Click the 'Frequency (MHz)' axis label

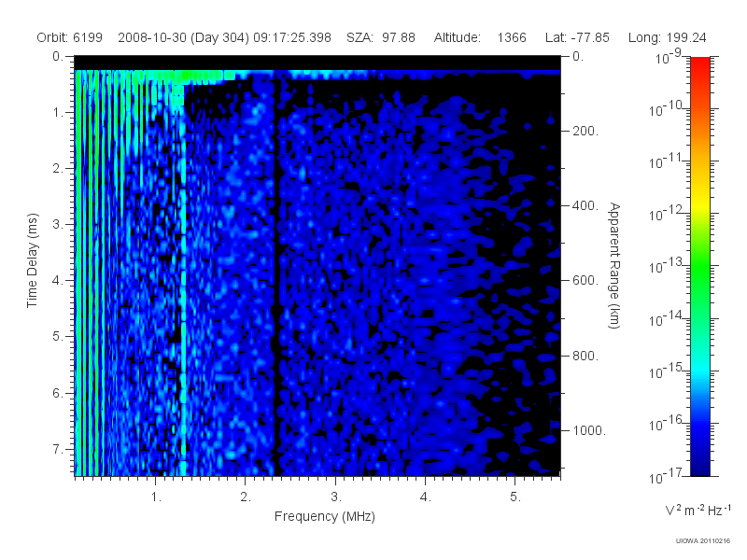(x=324, y=517)
